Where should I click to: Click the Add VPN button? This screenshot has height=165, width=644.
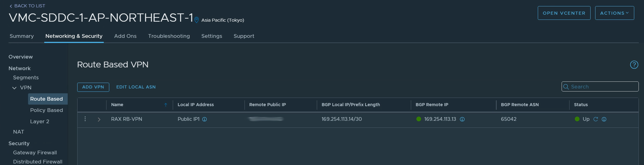pos(93,87)
